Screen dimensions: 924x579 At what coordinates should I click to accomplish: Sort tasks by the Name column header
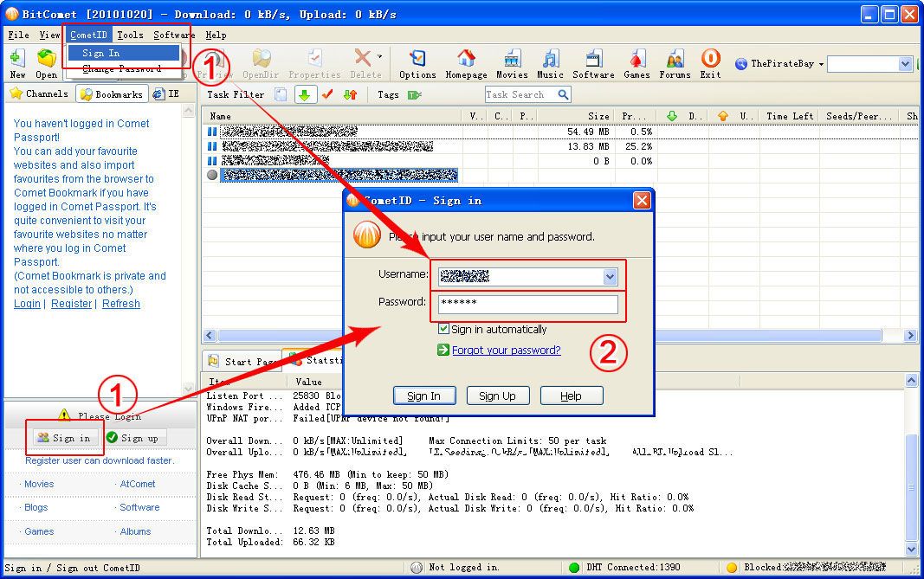(x=332, y=116)
